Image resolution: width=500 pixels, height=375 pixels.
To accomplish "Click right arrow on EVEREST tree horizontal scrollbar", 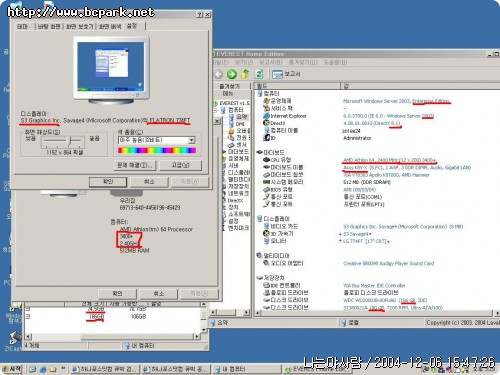I will [x=246, y=312].
